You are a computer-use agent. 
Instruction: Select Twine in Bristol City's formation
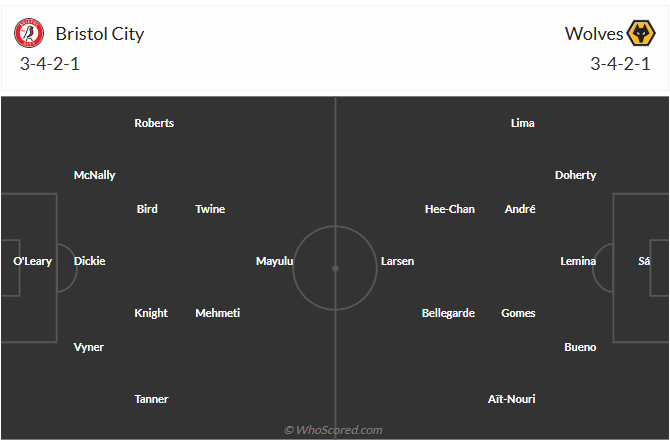tap(210, 209)
